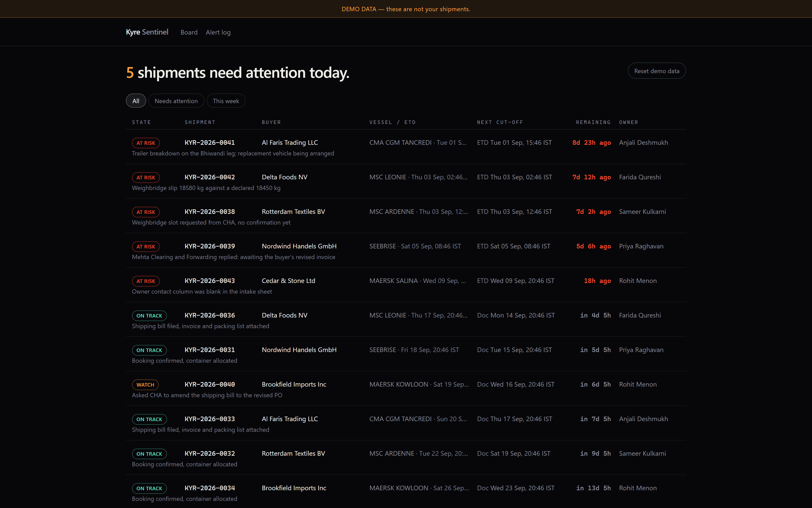The width and height of the screenshot is (812, 508).
Task: Click the '8d 23h ago' remaining value
Action: point(591,142)
